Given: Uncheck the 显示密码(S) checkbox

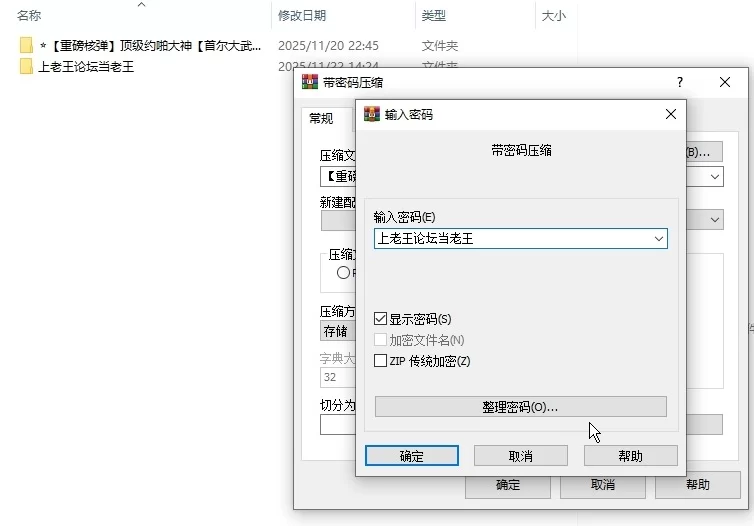Looking at the screenshot, I should (x=380, y=319).
